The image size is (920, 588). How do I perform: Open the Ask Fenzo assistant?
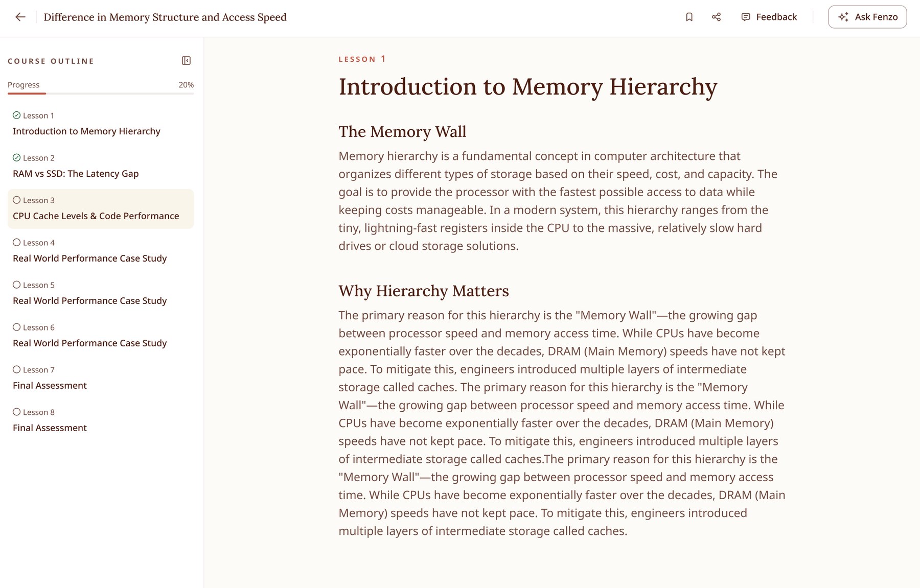[867, 17]
